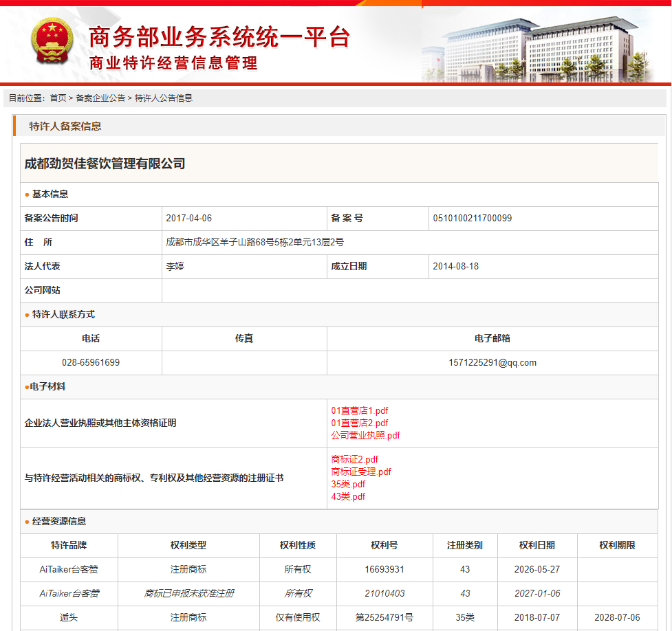The image size is (672, 631).
Task: Open the 01直营店2.pdf file
Action: 359,423
